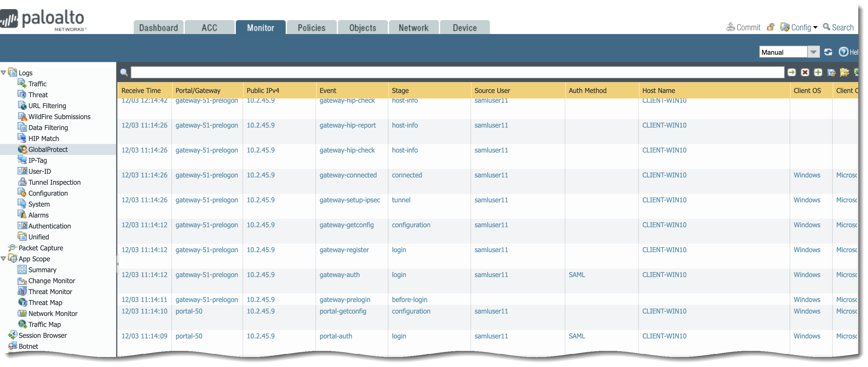Image resolution: width=868 pixels, height=367 pixels.
Task: Refresh the log view
Action: pyautogui.click(x=828, y=52)
